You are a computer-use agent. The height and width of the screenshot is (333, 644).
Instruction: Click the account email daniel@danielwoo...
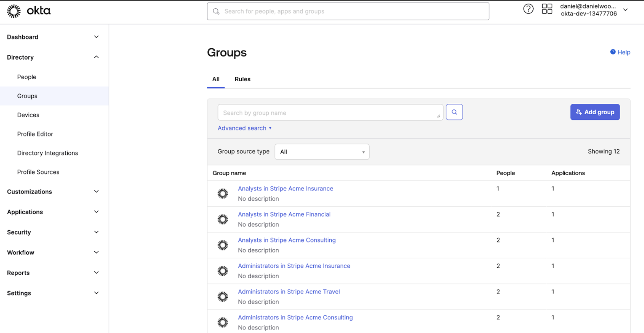point(588,6)
